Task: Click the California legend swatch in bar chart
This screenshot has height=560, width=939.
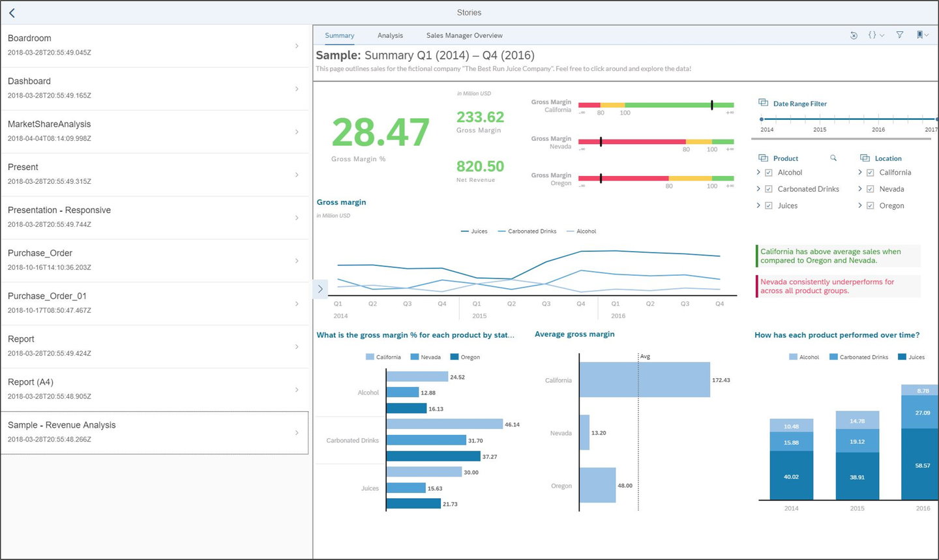Action: point(370,357)
